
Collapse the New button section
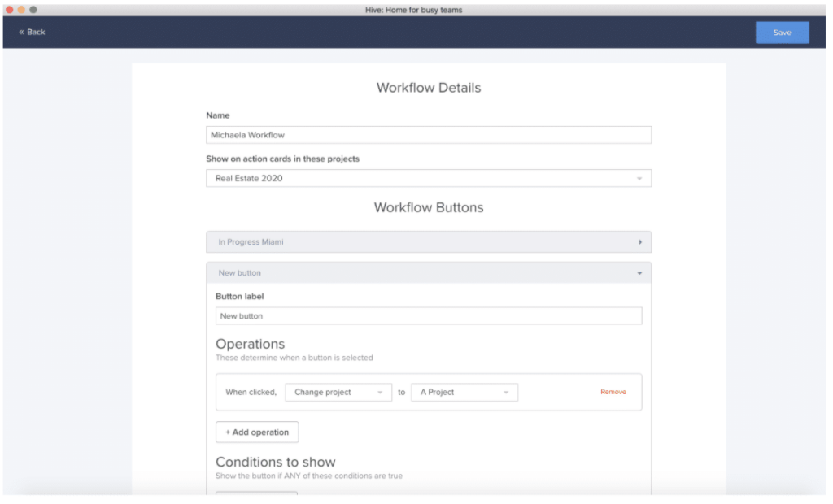(x=429, y=272)
